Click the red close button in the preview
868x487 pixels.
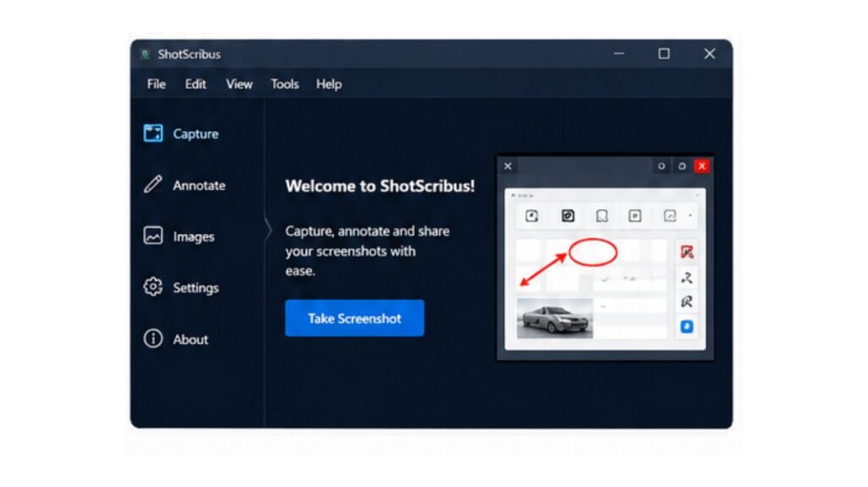702,166
